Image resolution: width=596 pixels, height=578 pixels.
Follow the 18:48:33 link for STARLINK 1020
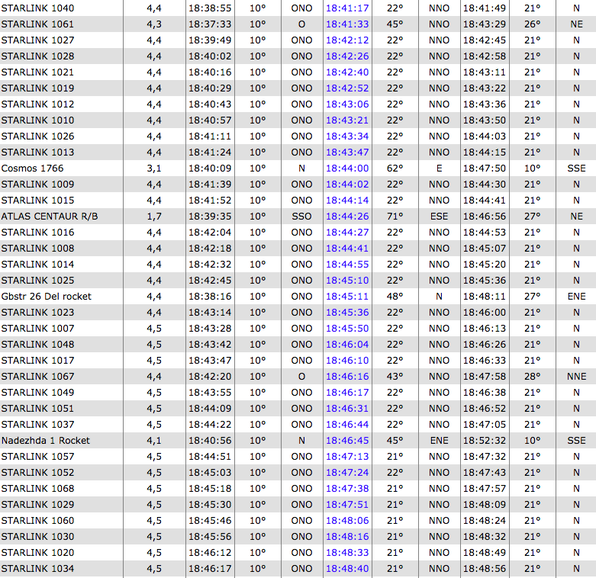click(x=347, y=553)
